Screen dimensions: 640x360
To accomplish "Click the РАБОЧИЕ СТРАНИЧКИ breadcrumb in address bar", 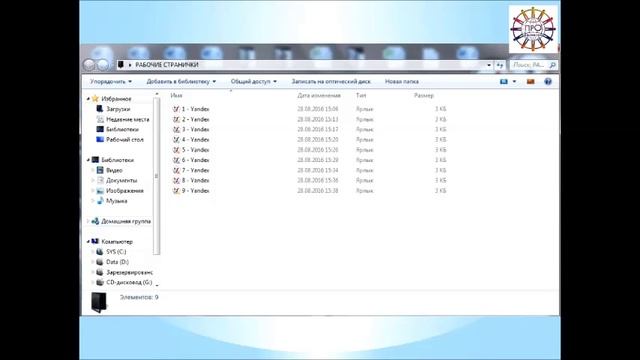I will tap(167, 65).
